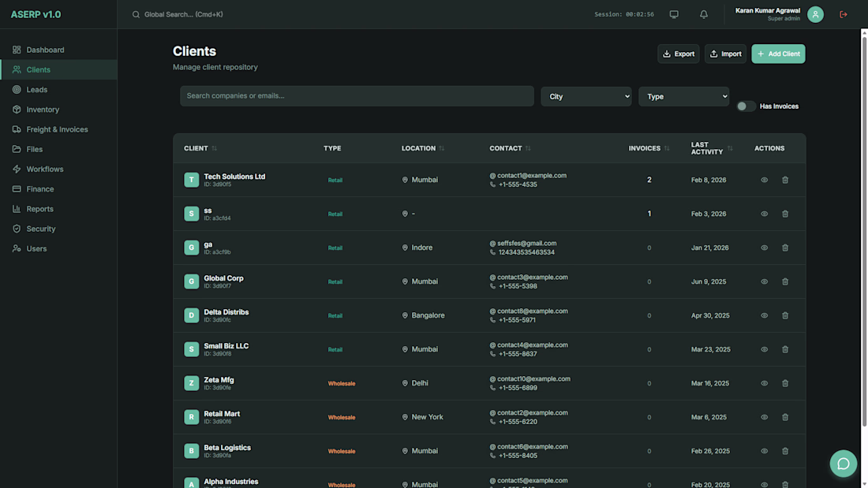Viewport: 868px width, 488px height.
Task: Navigate to Inventory section
Action: click(58, 110)
